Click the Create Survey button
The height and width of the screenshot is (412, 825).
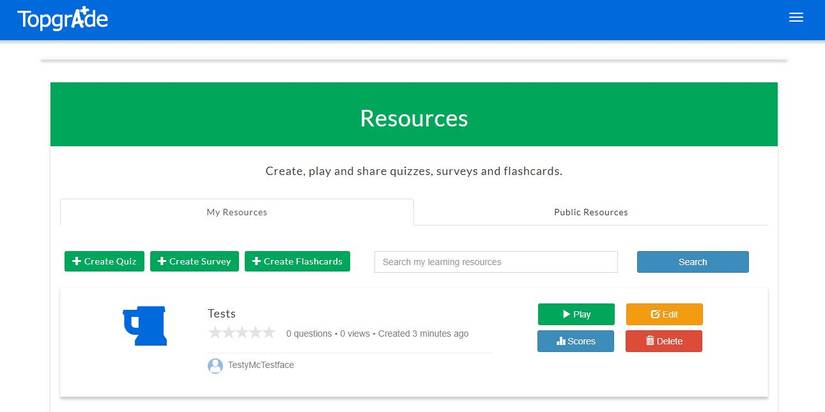(194, 262)
